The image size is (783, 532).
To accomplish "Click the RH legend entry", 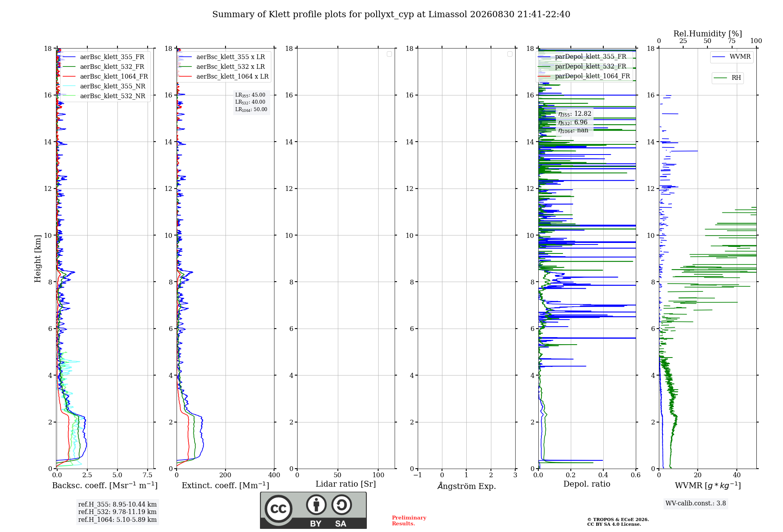I will (x=727, y=78).
